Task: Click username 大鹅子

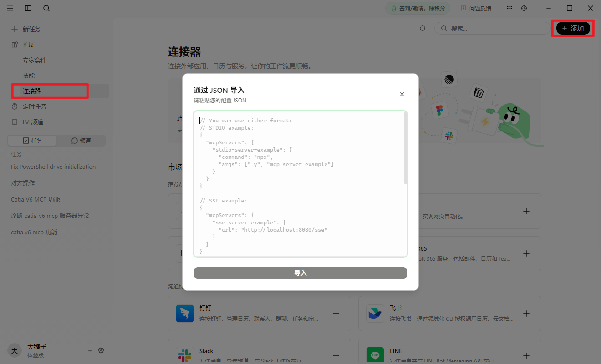Action: (37, 347)
